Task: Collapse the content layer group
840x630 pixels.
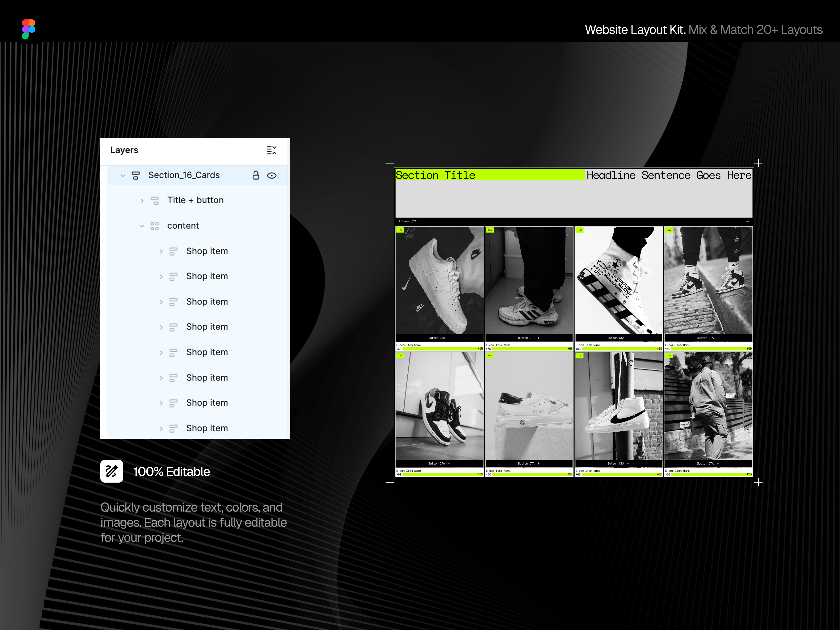Action: tap(142, 226)
